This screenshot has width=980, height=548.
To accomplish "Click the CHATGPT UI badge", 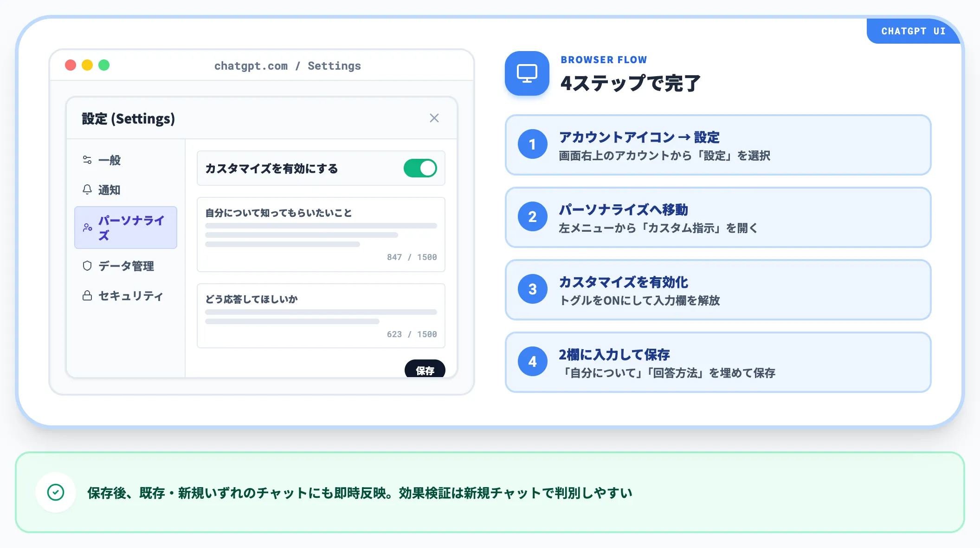I will (x=913, y=31).
